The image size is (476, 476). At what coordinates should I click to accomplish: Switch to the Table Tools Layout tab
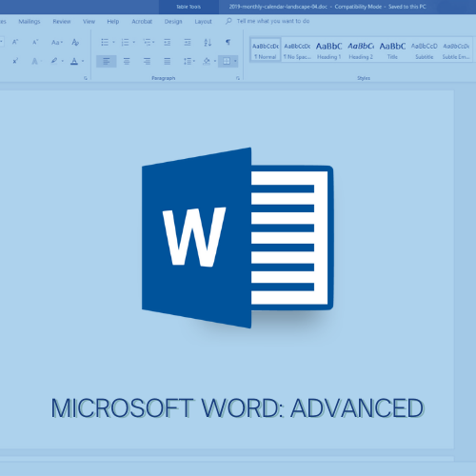[x=203, y=22]
